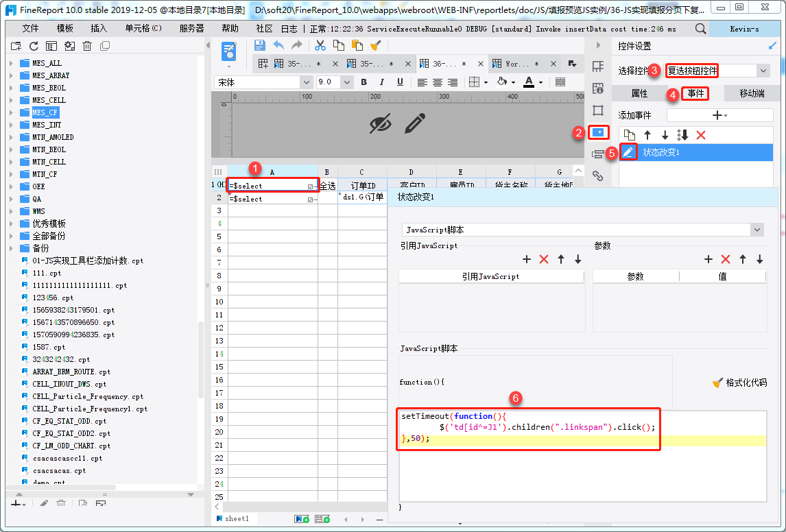Toggle underline formatting

click(400, 82)
